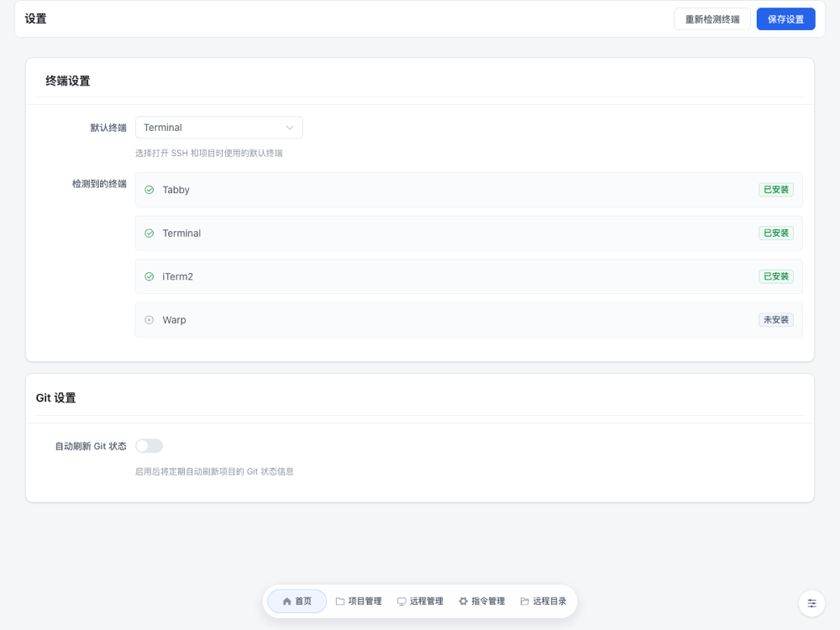Click the Warp name in detected terminals
The width and height of the screenshot is (840, 630).
point(174,320)
